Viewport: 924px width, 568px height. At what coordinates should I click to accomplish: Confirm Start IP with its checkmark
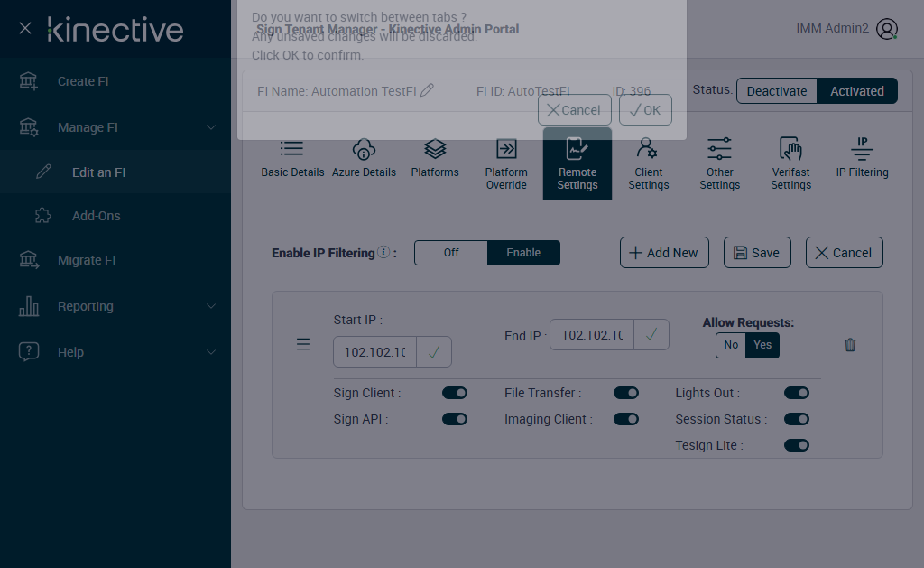(434, 352)
